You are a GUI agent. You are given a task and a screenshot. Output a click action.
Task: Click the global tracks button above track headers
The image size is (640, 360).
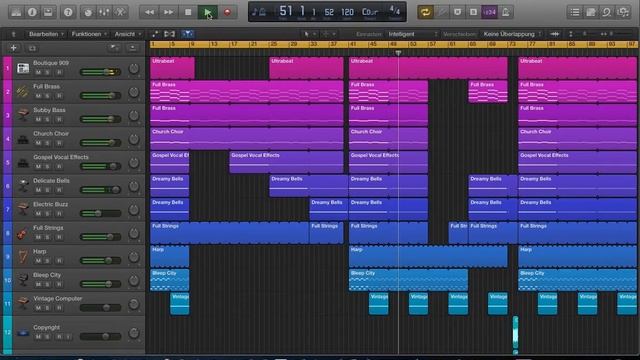tap(114, 48)
